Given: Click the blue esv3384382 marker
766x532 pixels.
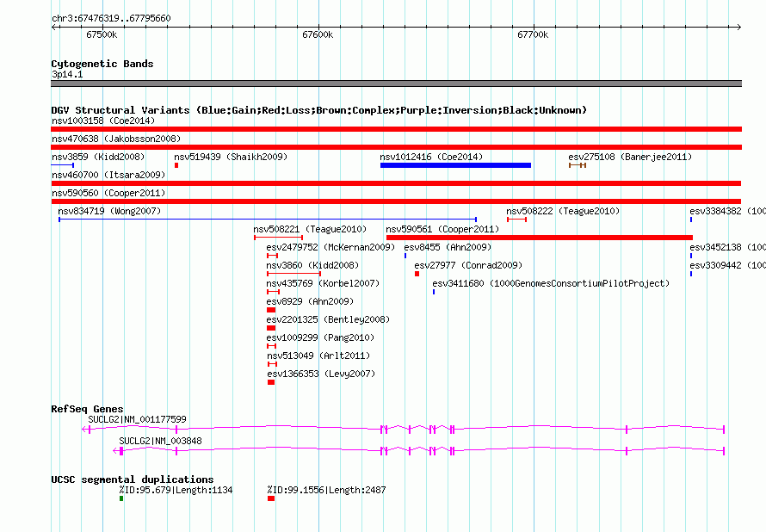Looking at the screenshot, I should (691, 220).
